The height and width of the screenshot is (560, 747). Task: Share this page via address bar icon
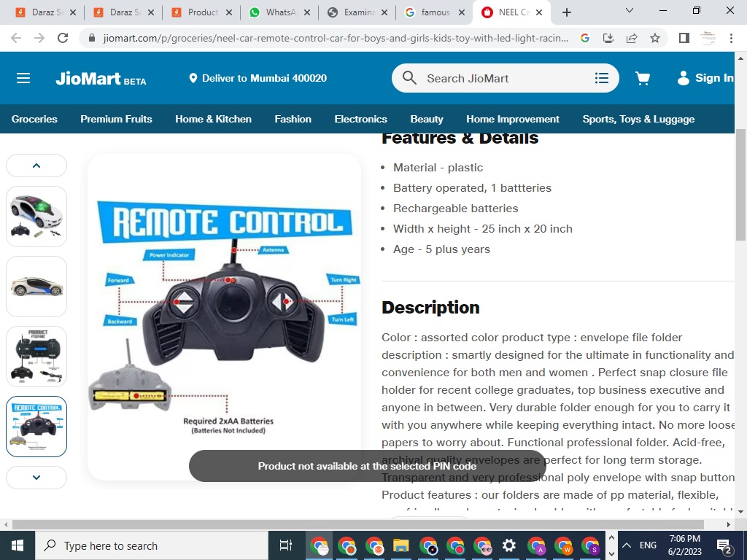click(x=632, y=38)
